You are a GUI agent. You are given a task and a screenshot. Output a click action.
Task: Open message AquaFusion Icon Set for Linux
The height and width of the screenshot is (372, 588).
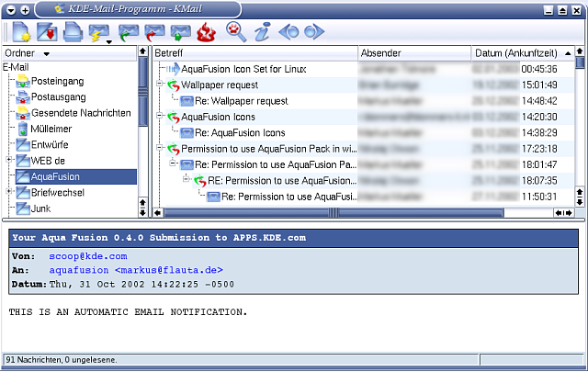(x=243, y=69)
